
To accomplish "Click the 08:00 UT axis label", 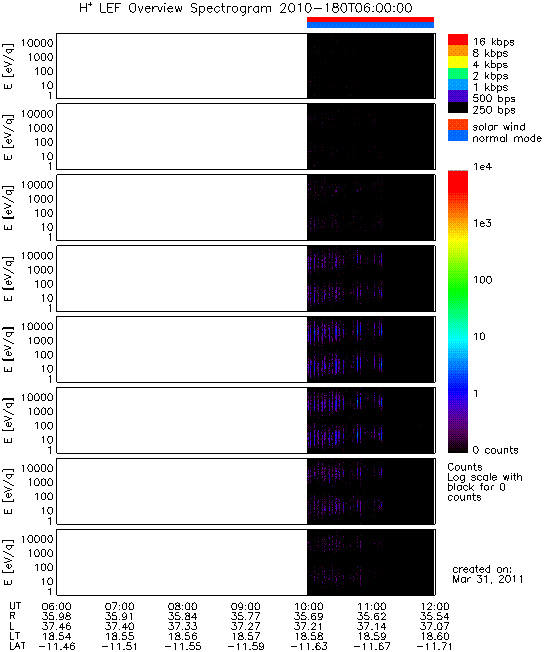I will pyautogui.click(x=183, y=607).
